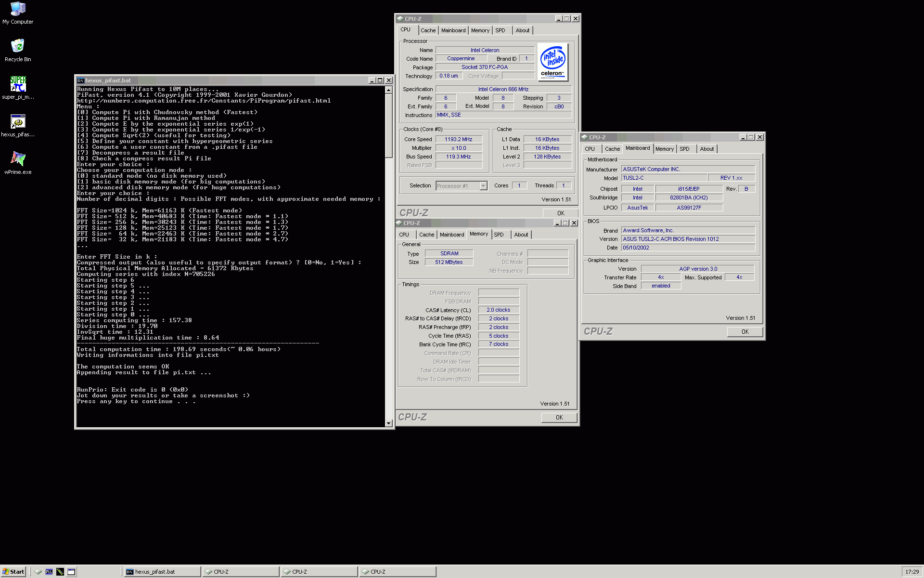924x578 pixels.
Task: Click the title bar icon of the Memory-tab CPU-Z window
Action: point(399,223)
